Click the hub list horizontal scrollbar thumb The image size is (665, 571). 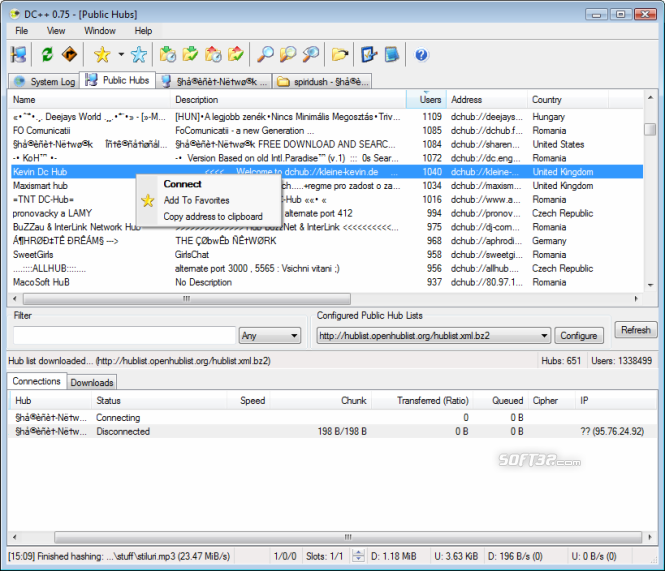187,299
